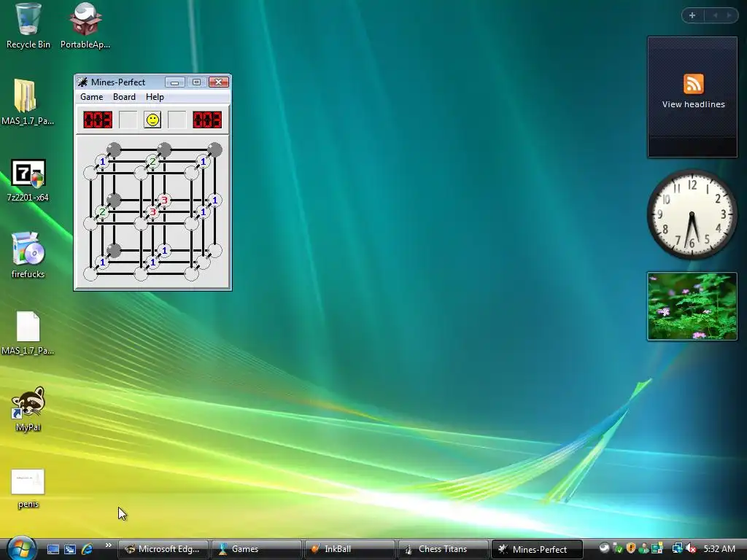Click the Switch between windows quick launch icon
The width and height of the screenshot is (747, 560).
click(70, 549)
